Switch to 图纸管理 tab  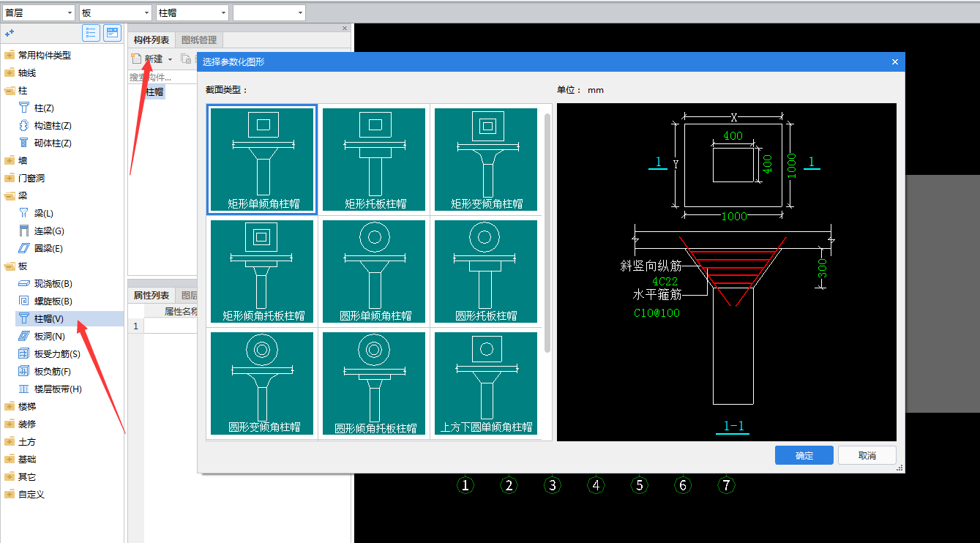198,40
